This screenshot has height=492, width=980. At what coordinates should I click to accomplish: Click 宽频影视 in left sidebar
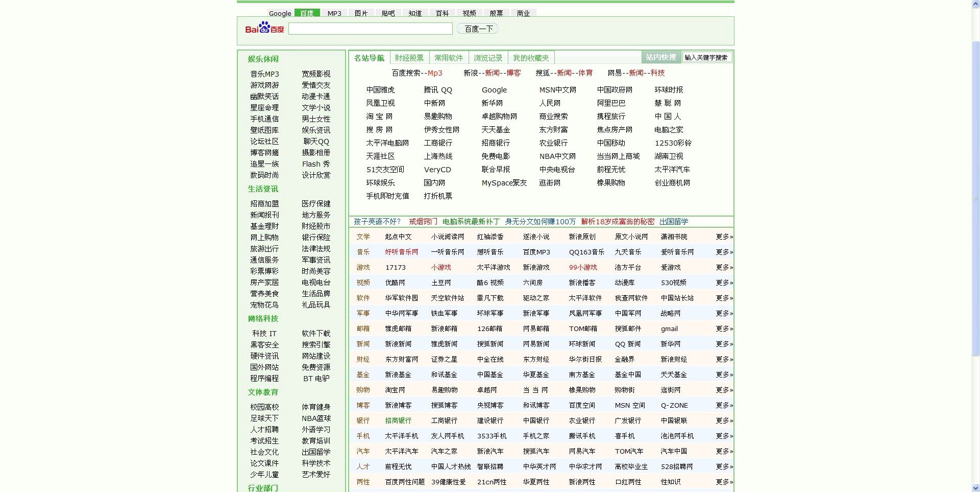316,74
